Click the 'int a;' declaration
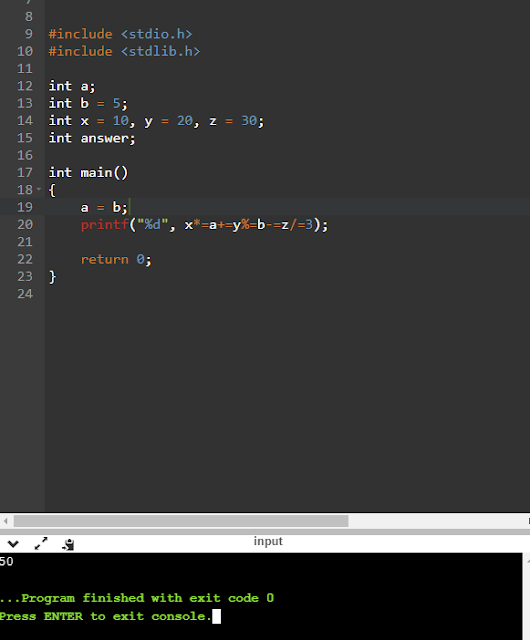 click(71, 87)
